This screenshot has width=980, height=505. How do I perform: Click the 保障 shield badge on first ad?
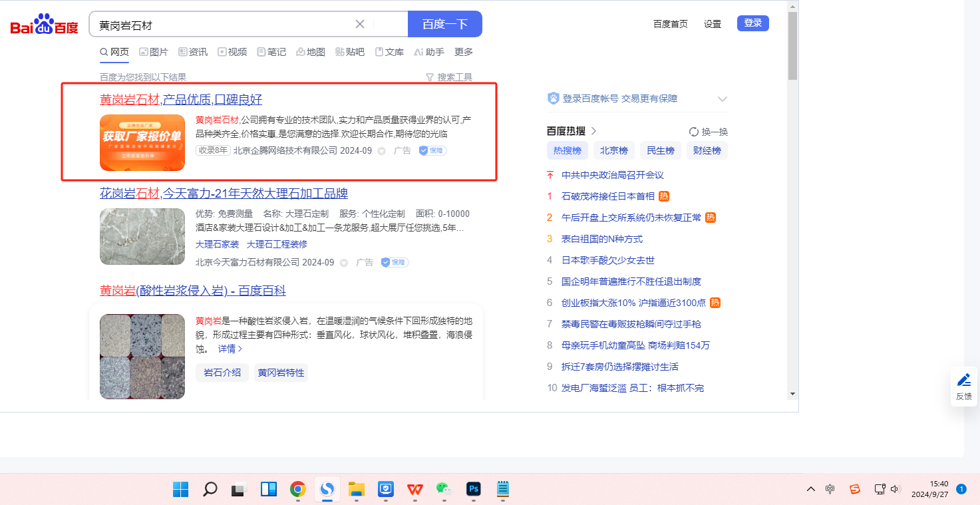[432, 151]
